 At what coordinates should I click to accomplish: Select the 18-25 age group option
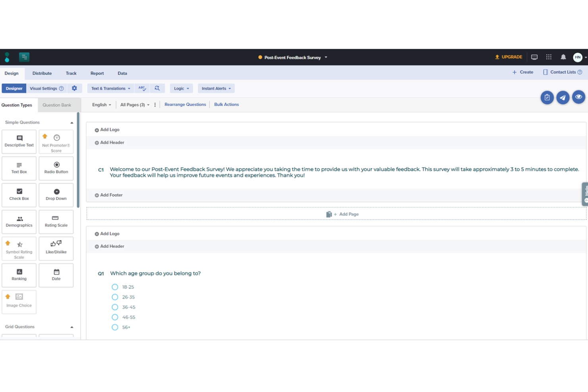tap(115, 287)
